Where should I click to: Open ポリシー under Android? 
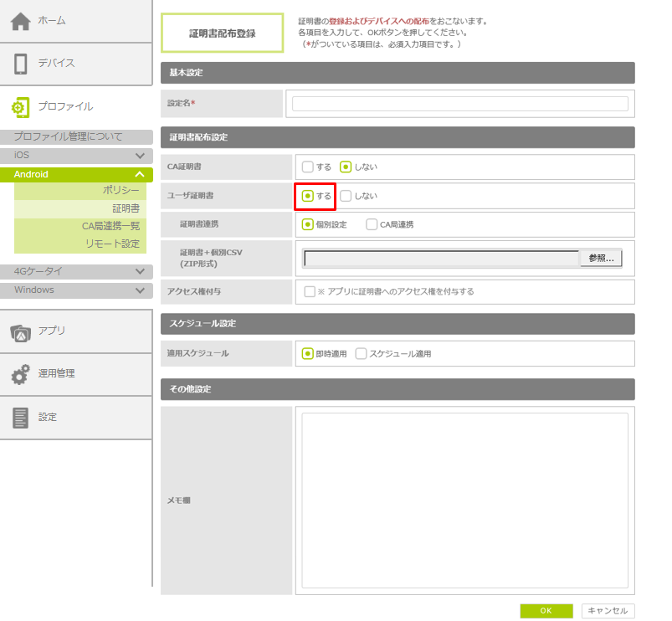pos(121,191)
